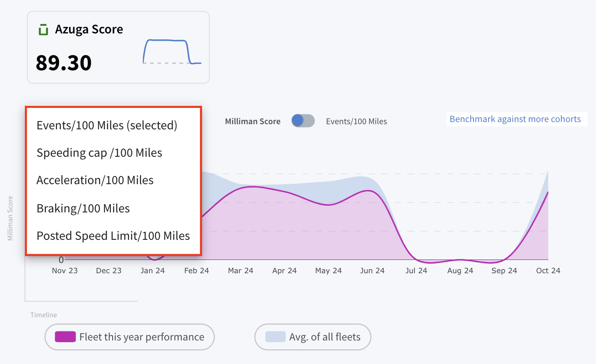Image resolution: width=596 pixels, height=364 pixels.
Task: Click the Milliman Score toggle label
Action: click(x=253, y=121)
